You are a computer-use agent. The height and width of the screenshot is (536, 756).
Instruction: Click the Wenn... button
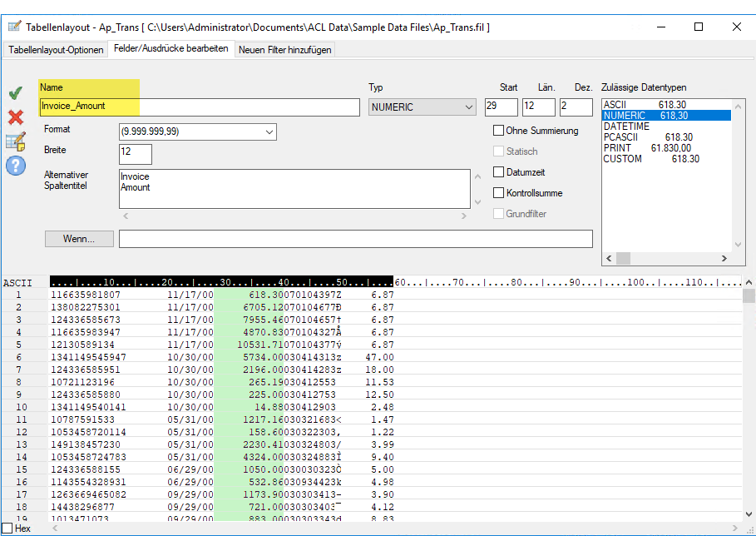79,239
